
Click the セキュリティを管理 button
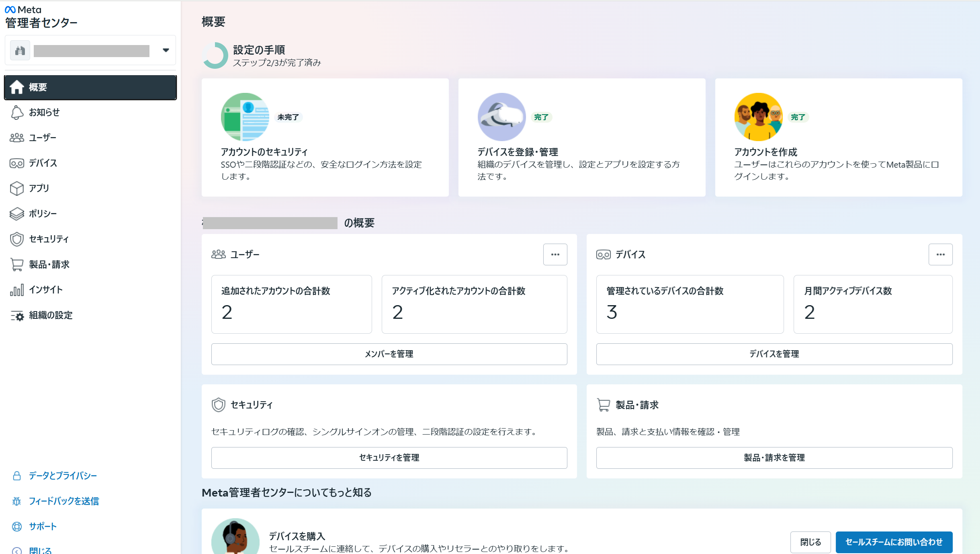click(x=389, y=458)
